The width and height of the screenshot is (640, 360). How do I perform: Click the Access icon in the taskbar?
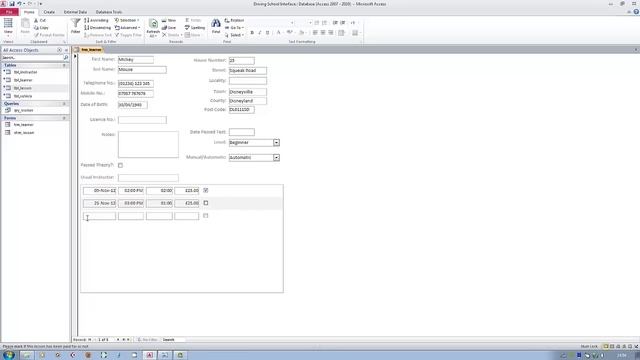[x=149, y=355]
